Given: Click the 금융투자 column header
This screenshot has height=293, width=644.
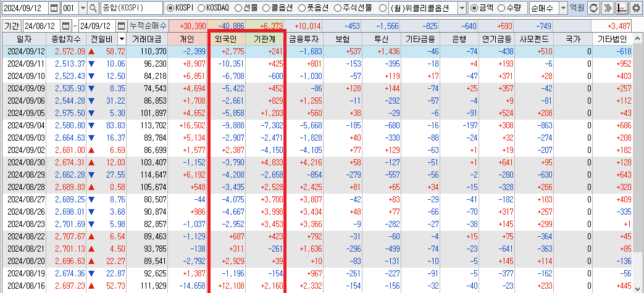Looking at the screenshot, I should click(x=304, y=39).
